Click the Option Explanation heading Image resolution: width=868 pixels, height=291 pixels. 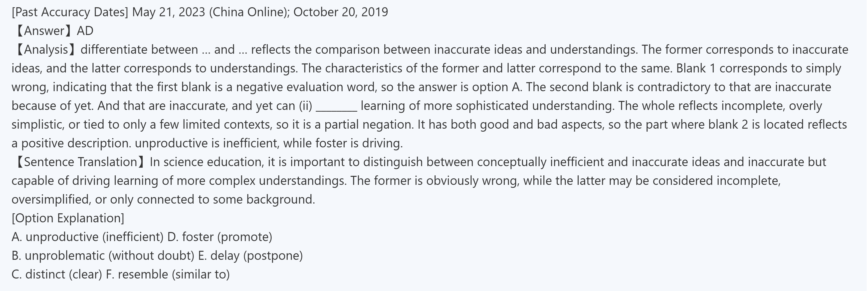(68, 218)
